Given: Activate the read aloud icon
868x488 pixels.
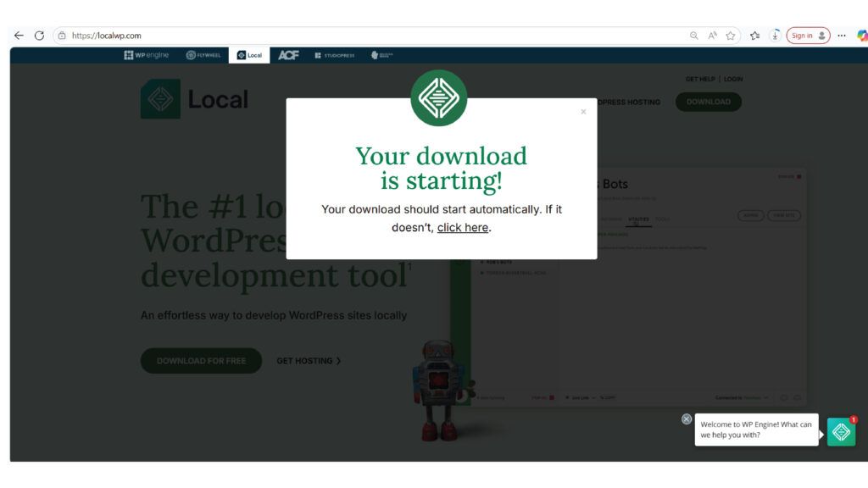Looking at the screenshot, I should point(712,36).
